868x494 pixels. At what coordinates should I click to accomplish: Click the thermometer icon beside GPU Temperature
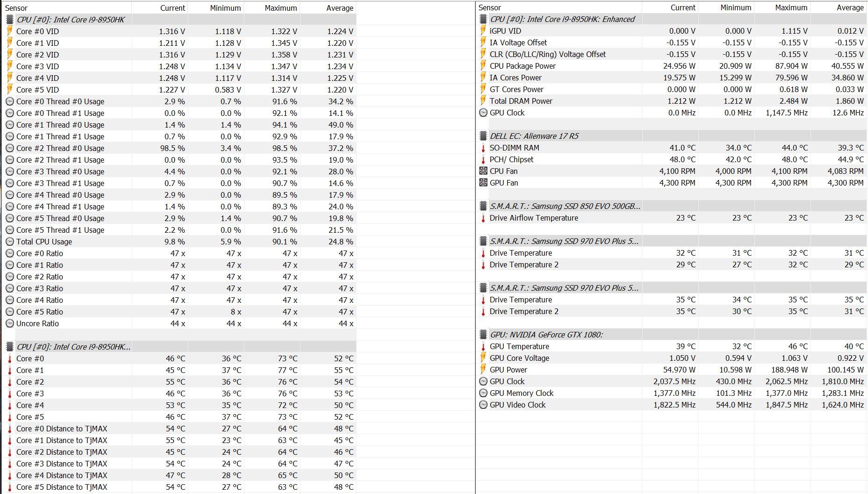[x=483, y=346]
